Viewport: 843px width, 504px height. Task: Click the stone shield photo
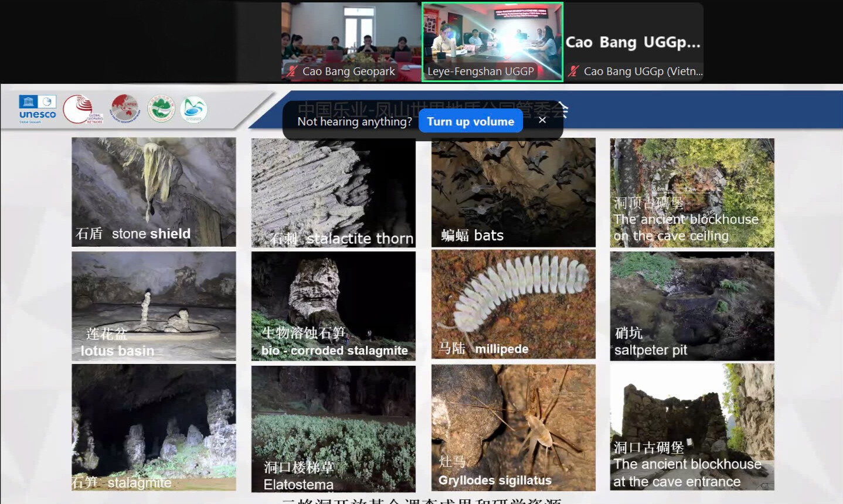click(x=154, y=192)
